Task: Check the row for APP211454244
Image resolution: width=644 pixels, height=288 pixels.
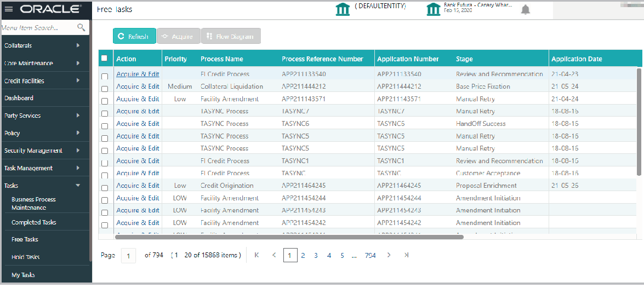Action: (105, 200)
